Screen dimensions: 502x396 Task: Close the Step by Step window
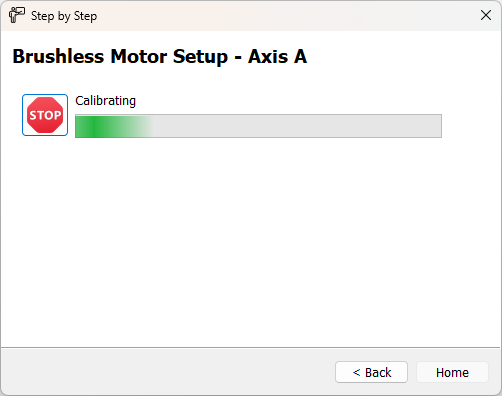tap(486, 15)
